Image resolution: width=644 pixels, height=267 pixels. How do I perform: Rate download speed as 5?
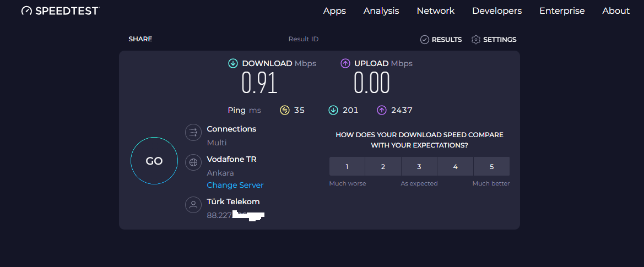pos(491,166)
